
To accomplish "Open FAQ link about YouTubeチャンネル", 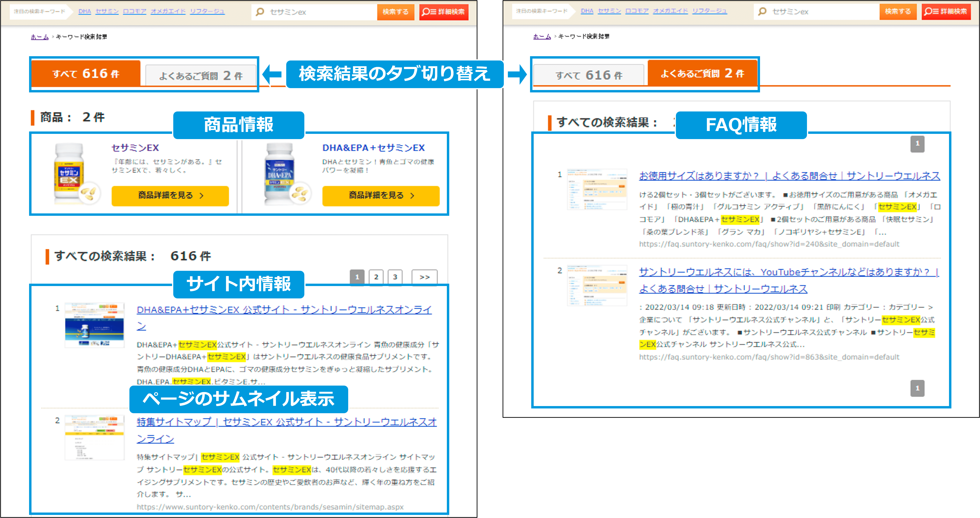I will (789, 281).
